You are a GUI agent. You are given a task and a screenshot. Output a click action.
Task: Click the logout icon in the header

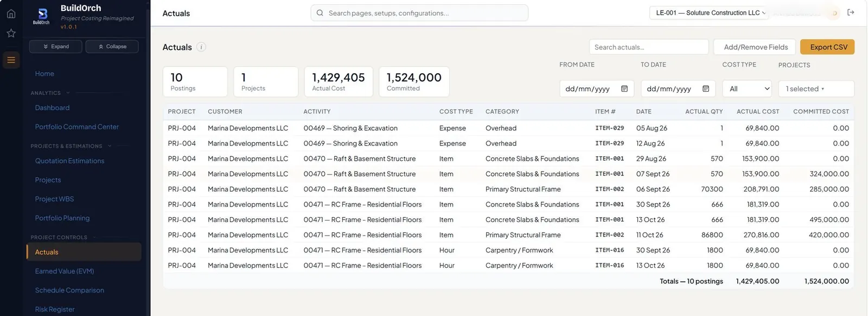click(851, 12)
